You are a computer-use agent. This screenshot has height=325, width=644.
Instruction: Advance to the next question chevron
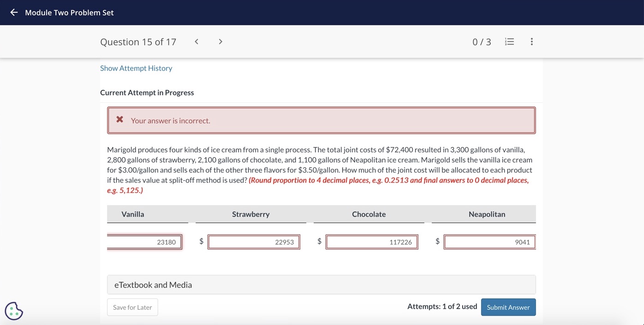[221, 41]
